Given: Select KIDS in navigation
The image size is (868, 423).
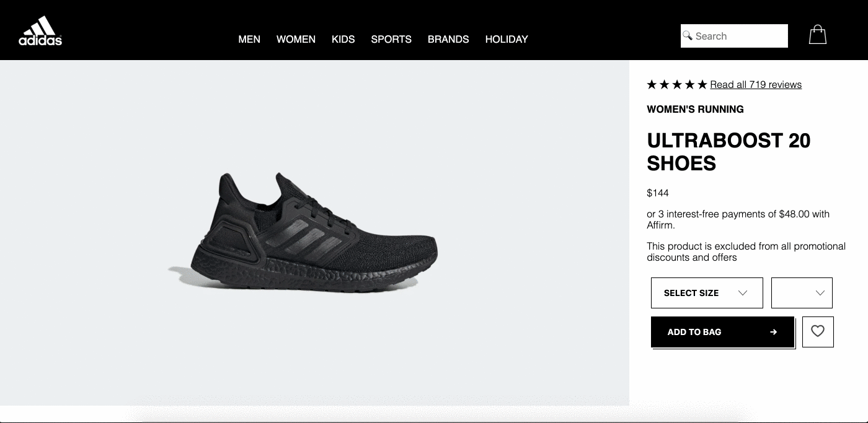Looking at the screenshot, I should (343, 39).
